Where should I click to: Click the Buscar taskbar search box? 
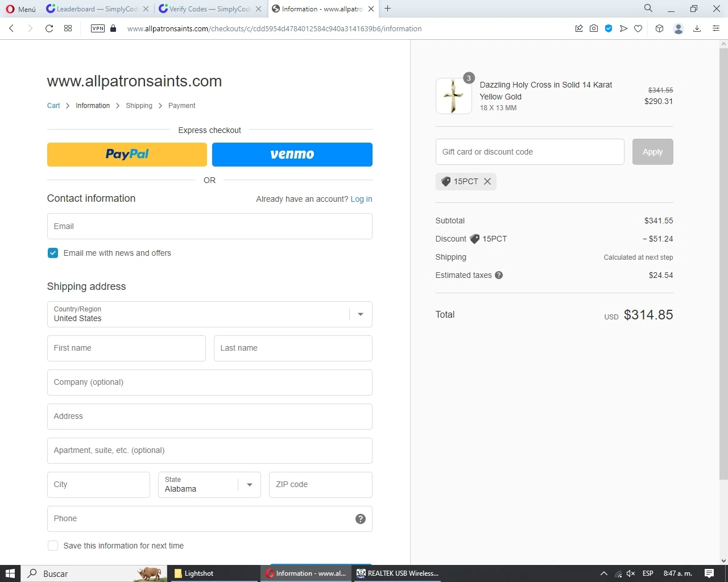coord(94,573)
